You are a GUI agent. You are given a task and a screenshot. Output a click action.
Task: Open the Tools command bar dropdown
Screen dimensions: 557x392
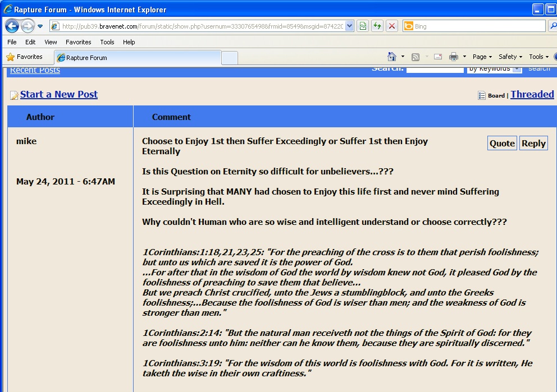538,57
